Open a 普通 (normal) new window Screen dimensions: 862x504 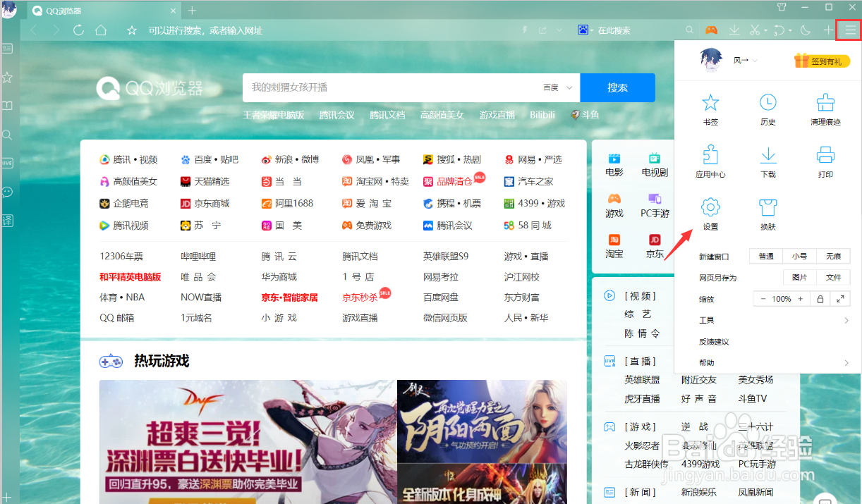766,257
